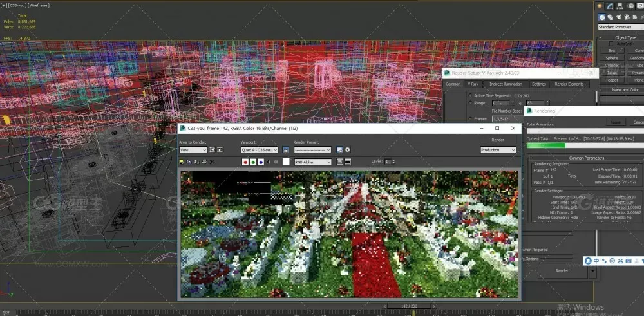Click the Box primitive button
Screen dimensions: 644x316
tap(612, 50)
